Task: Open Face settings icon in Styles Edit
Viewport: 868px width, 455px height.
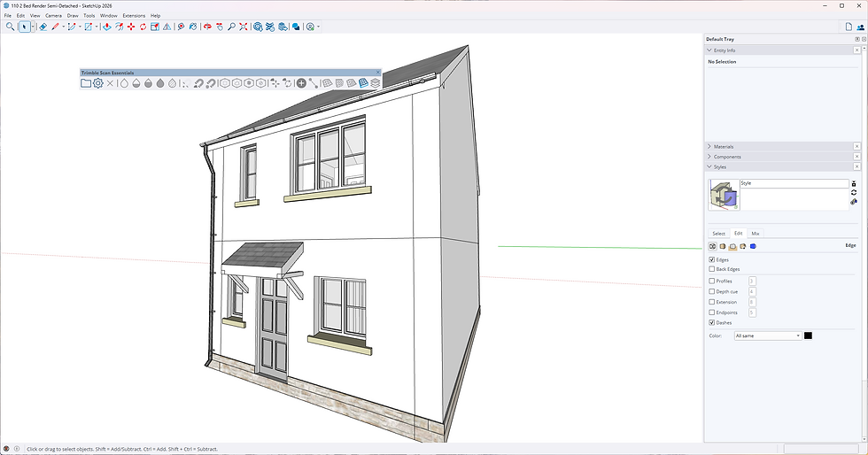Action: pyautogui.click(x=723, y=246)
